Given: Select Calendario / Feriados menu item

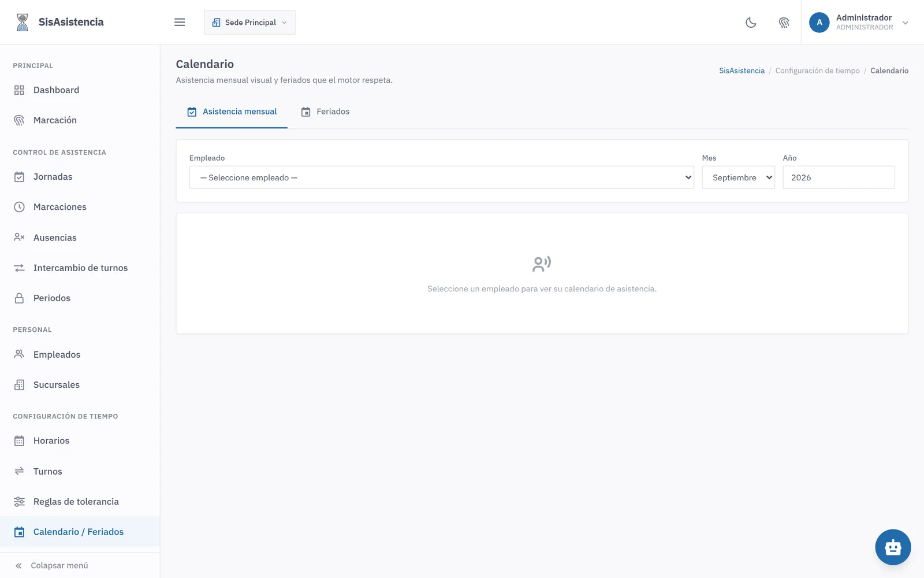Looking at the screenshot, I should click(80, 532).
